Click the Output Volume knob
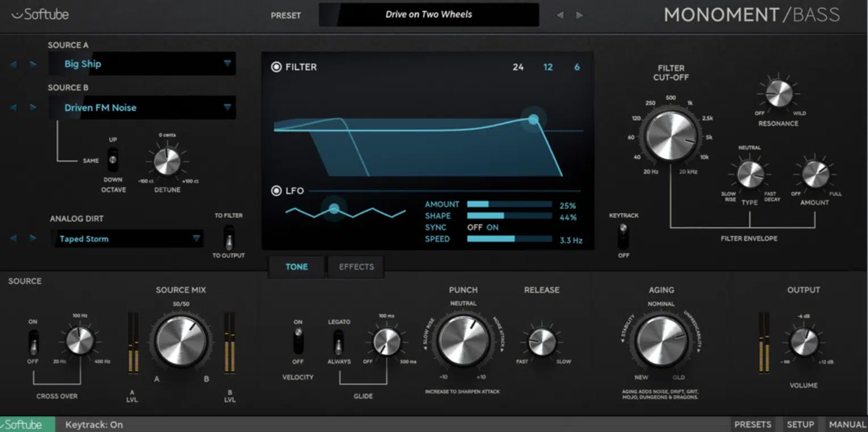 [x=804, y=342]
